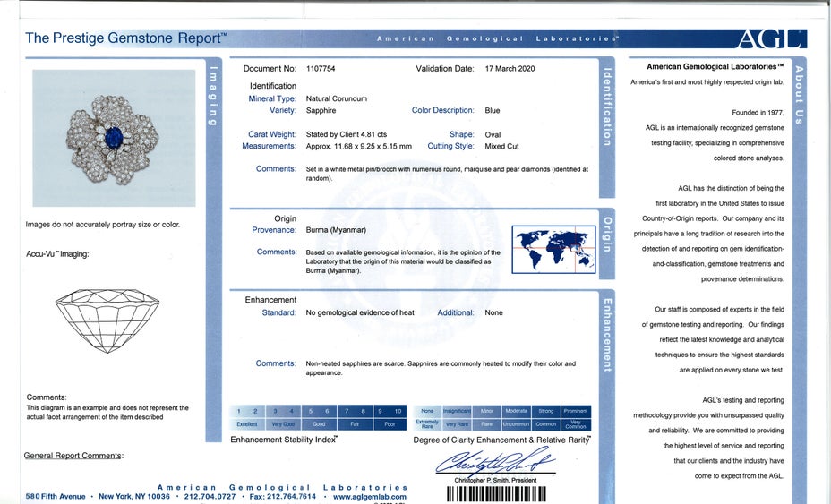The height and width of the screenshot is (504, 831).
Task: Open the www.aglgemlab.com website link
Action: (369, 496)
